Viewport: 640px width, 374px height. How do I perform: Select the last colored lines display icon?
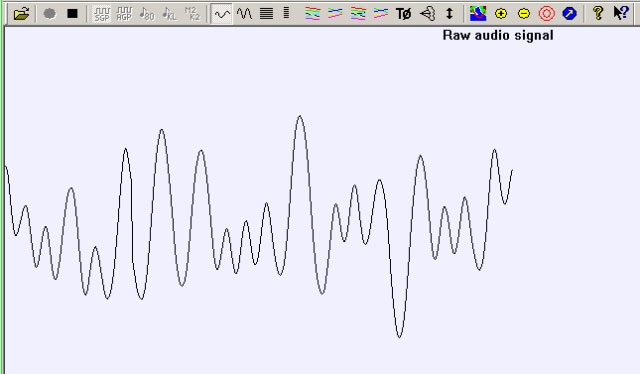click(380, 14)
